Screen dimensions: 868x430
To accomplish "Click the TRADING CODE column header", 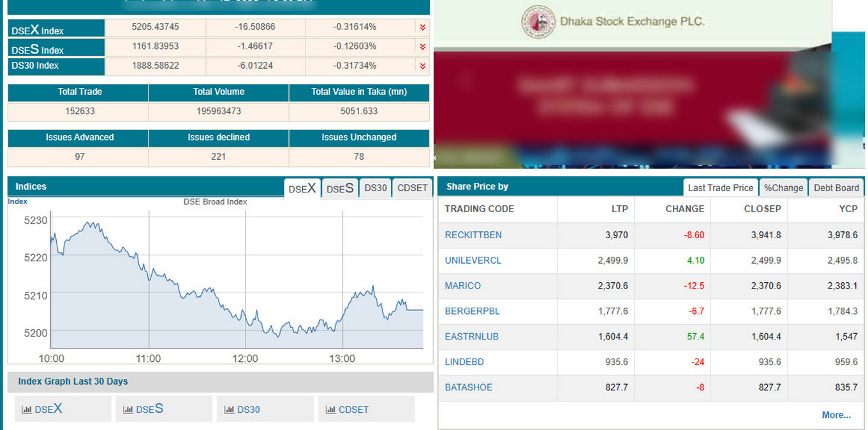I will (480, 209).
